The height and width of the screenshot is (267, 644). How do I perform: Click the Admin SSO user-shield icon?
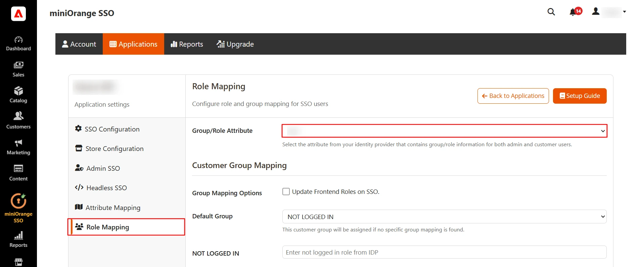coord(79,168)
